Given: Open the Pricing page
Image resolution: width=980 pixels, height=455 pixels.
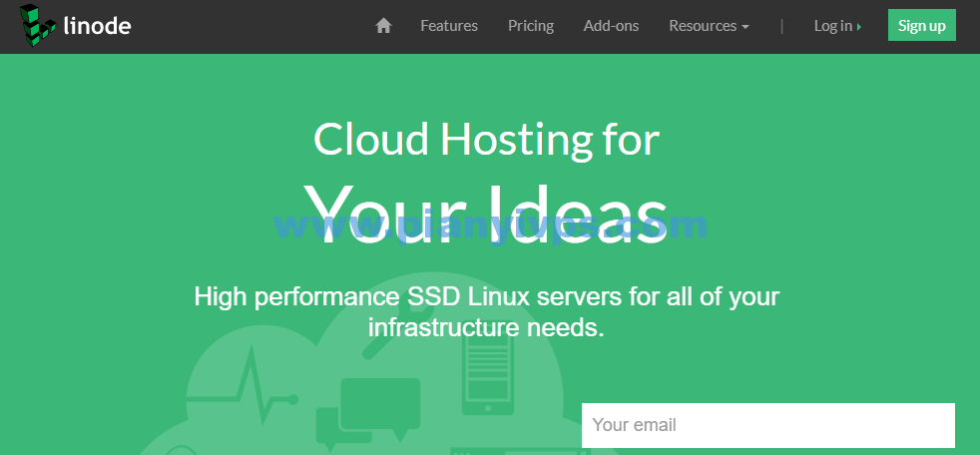Looking at the screenshot, I should tap(531, 26).
